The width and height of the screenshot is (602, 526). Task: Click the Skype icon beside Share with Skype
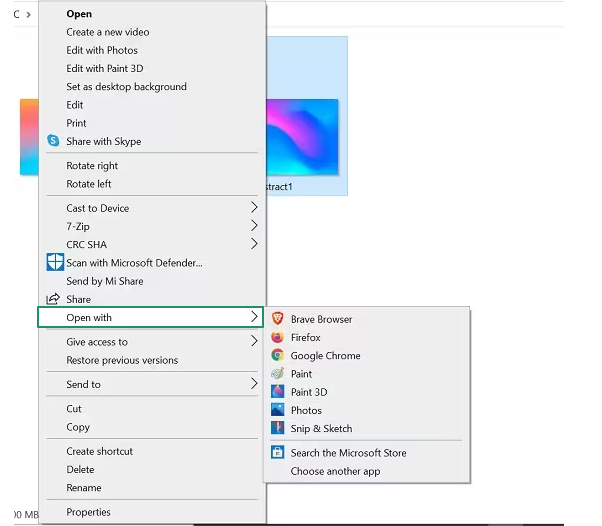pos(53,141)
